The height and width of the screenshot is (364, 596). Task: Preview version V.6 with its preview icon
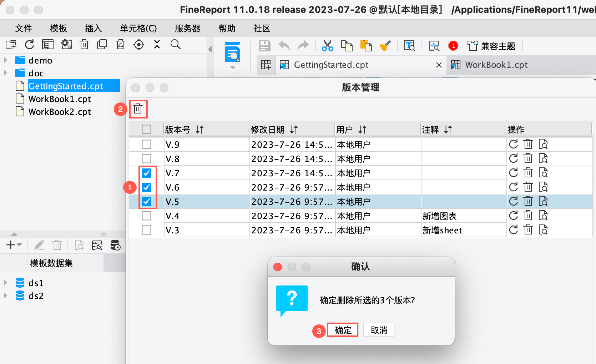pos(543,187)
